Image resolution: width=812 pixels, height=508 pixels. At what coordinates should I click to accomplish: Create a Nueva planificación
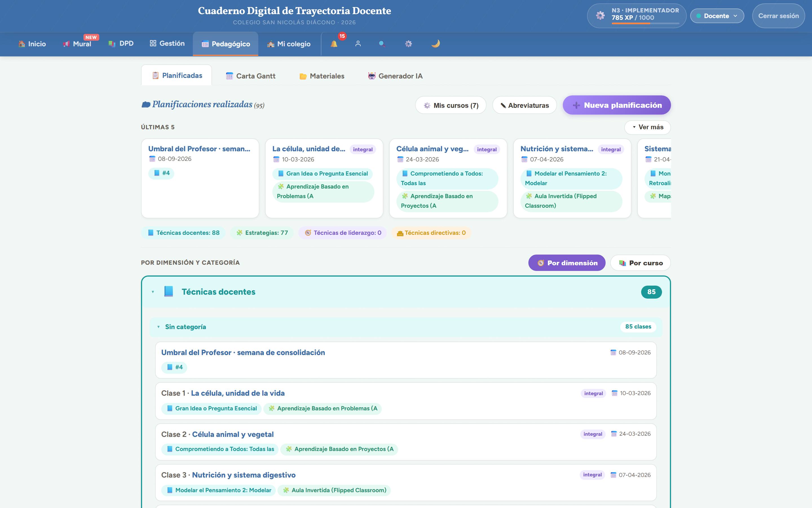(617, 105)
